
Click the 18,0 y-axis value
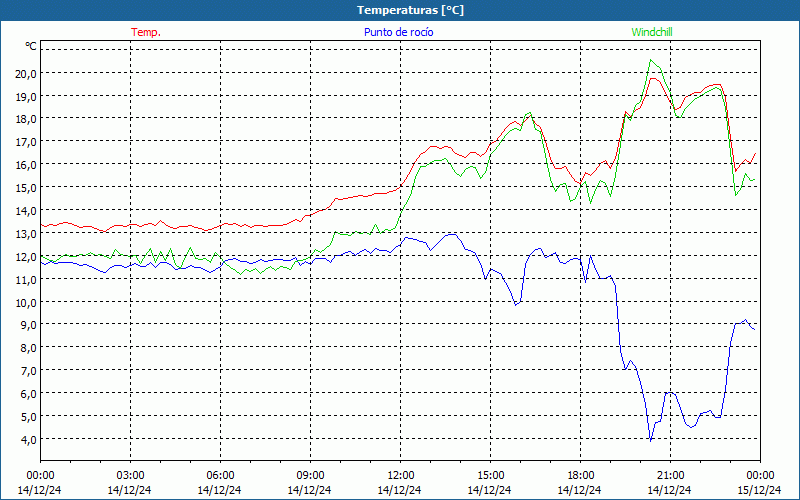[26, 119]
